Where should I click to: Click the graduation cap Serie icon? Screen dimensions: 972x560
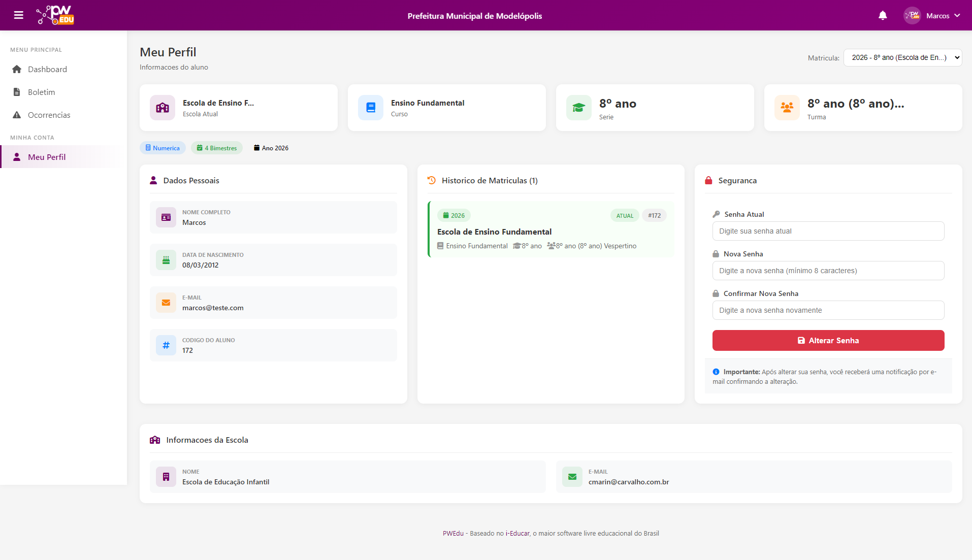579,108
